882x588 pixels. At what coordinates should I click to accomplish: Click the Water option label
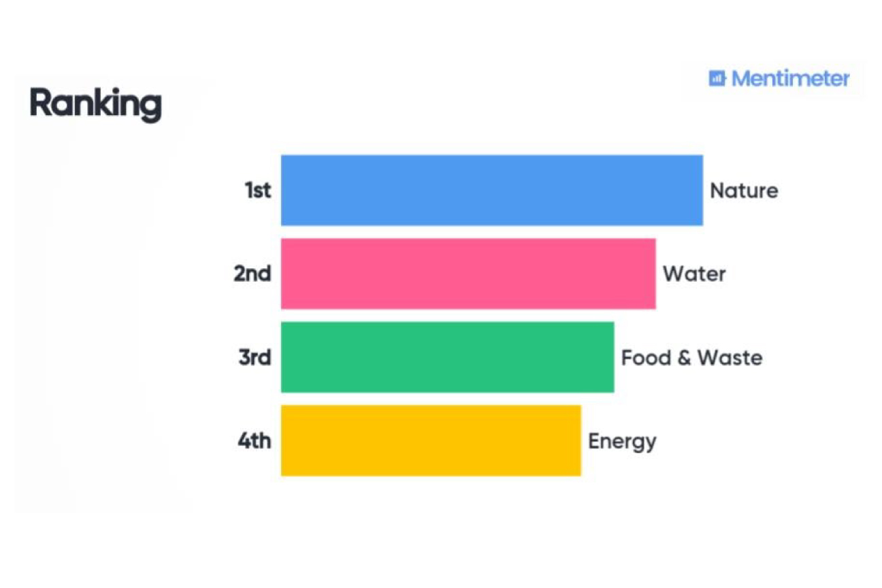(694, 274)
